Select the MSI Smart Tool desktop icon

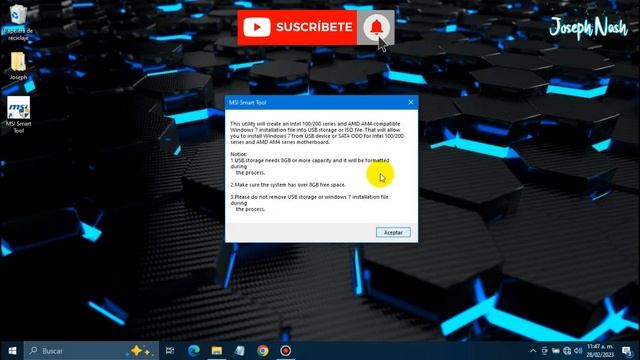point(18,115)
